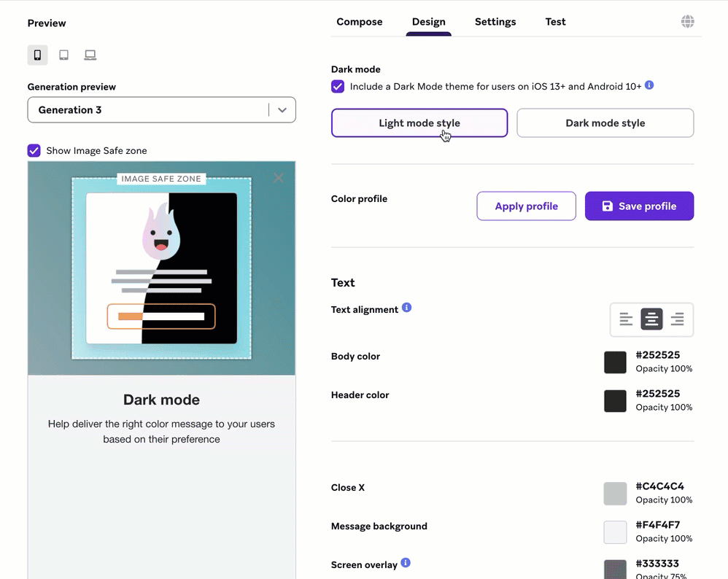Toggle Include a Dark Mode theme checkbox
The image size is (728, 579).
338,87
